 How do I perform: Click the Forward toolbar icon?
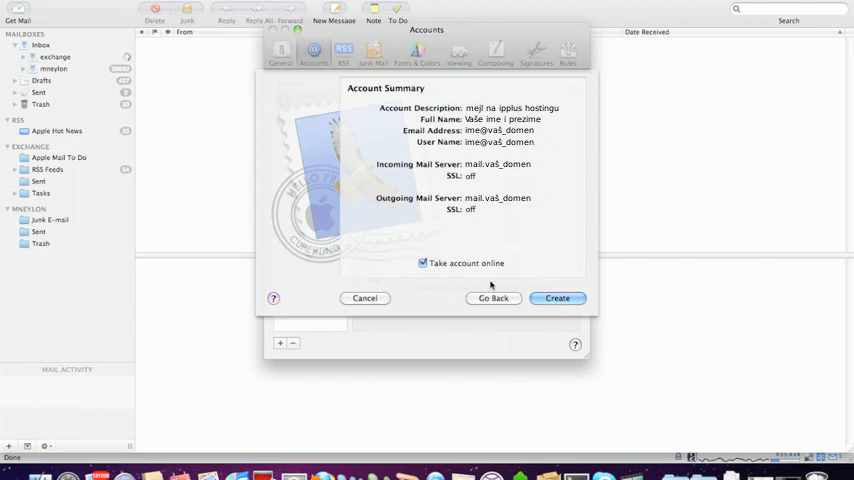290,9
